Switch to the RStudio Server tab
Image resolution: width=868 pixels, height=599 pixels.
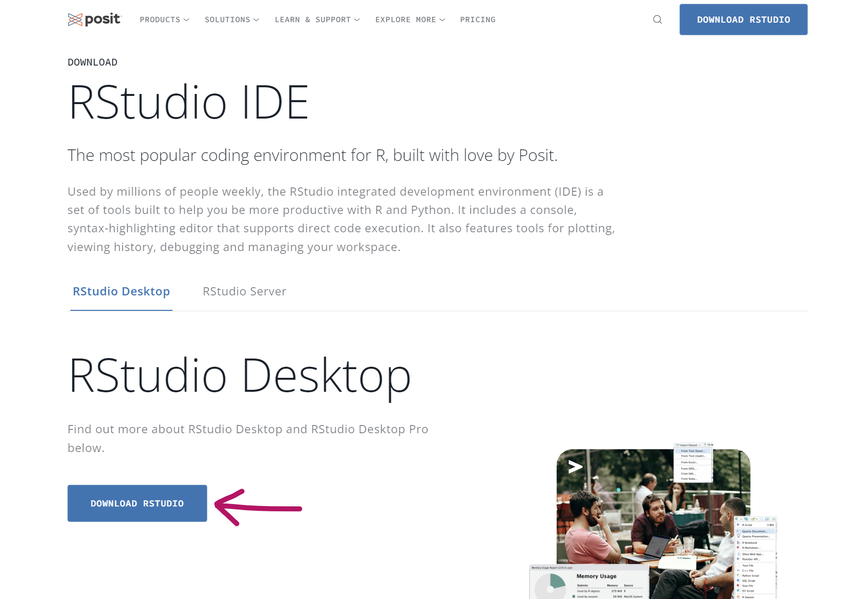click(244, 292)
